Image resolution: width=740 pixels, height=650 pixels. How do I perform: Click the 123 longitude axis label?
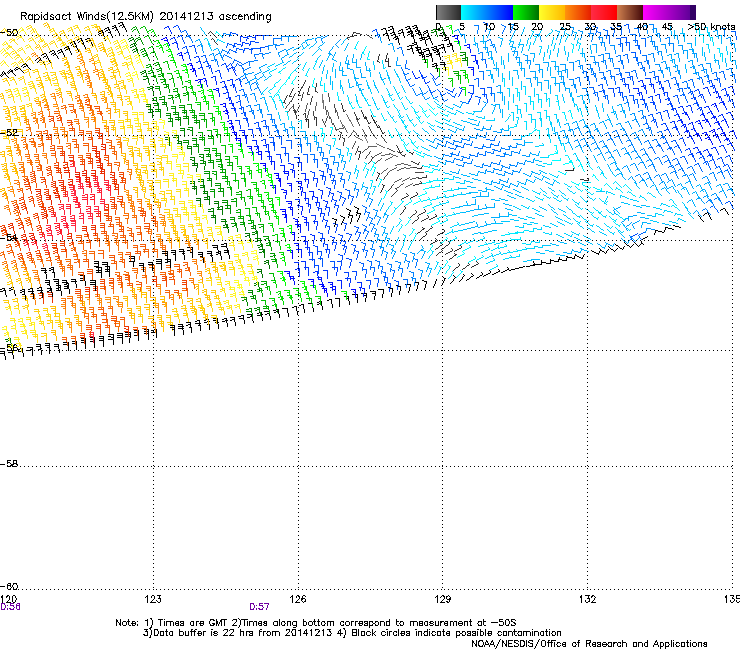pyautogui.click(x=153, y=599)
